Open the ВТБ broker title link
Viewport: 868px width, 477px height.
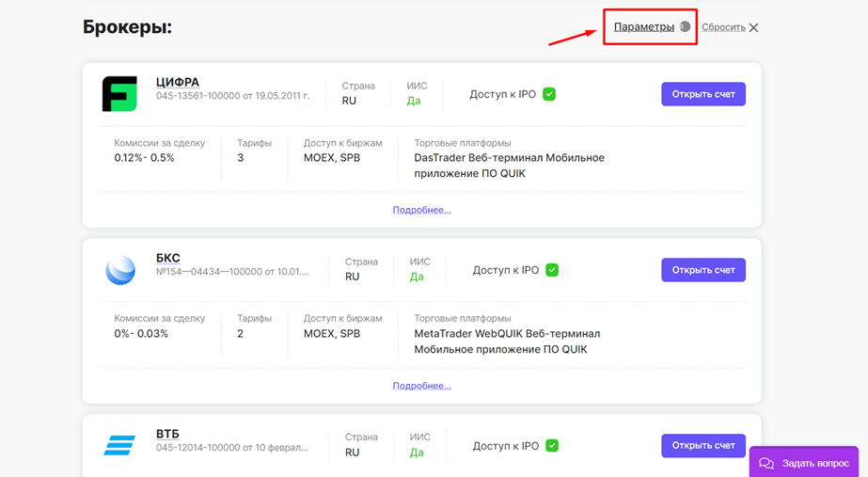pyautogui.click(x=167, y=433)
